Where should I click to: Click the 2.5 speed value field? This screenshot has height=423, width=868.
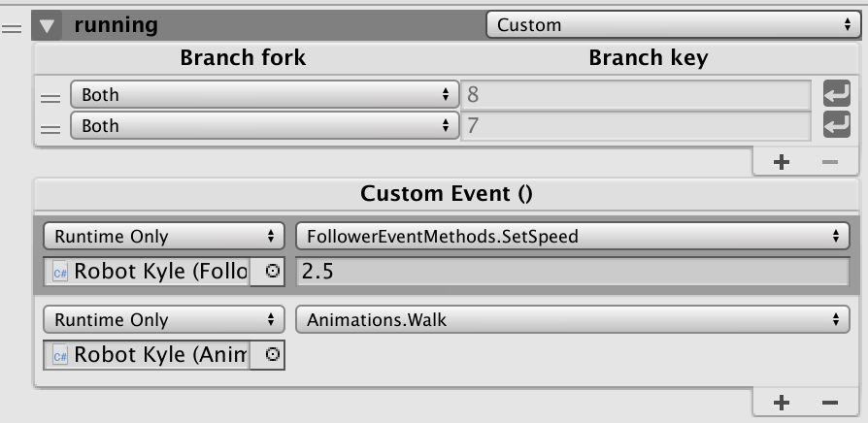coord(573,272)
